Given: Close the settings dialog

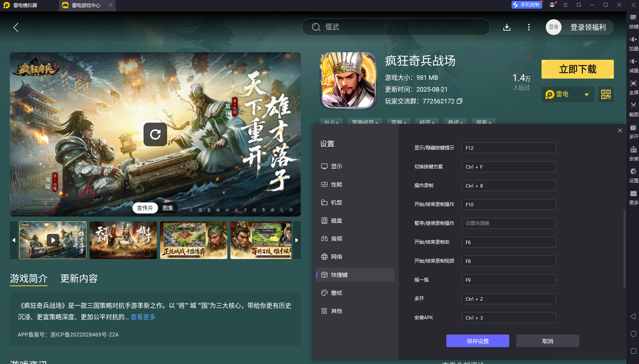Looking at the screenshot, I should coord(620,131).
